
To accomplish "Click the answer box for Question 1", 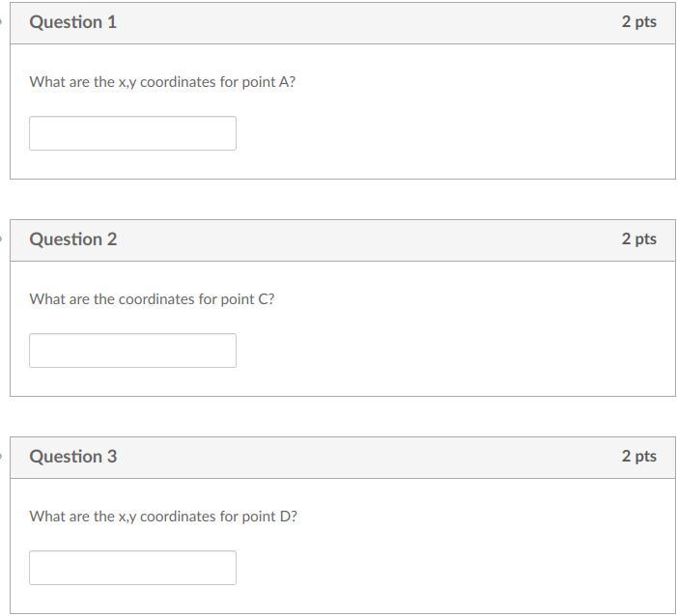I will 132,133.
